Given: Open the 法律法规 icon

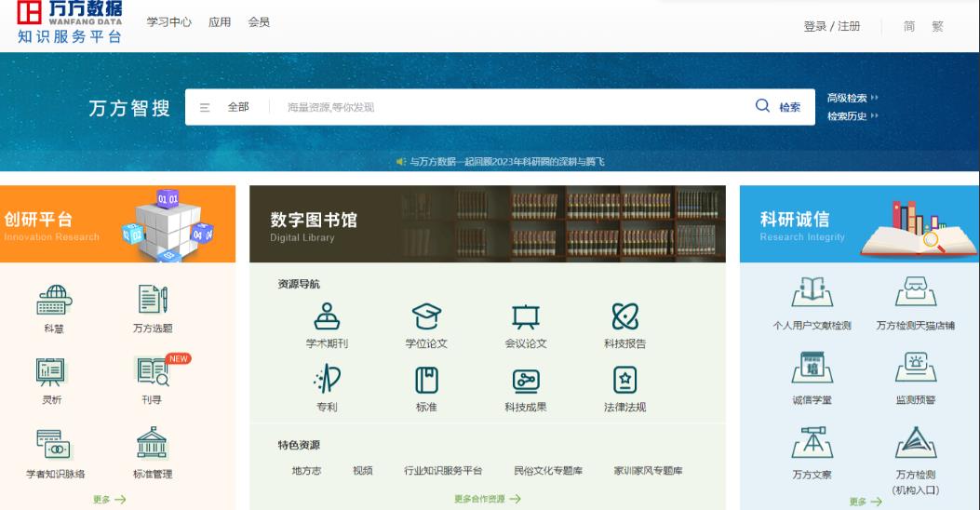Looking at the screenshot, I should tap(625, 380).
